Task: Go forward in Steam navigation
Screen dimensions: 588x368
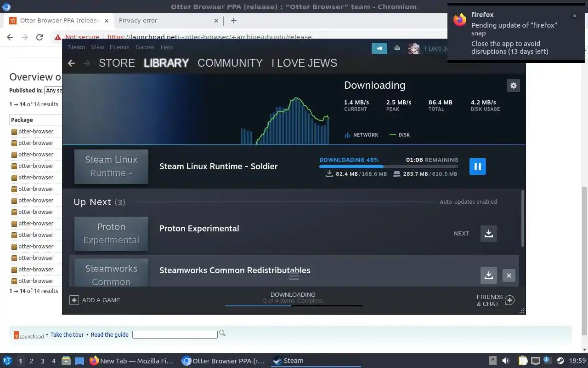Action: pyautogui.click(x=86, y=63)
